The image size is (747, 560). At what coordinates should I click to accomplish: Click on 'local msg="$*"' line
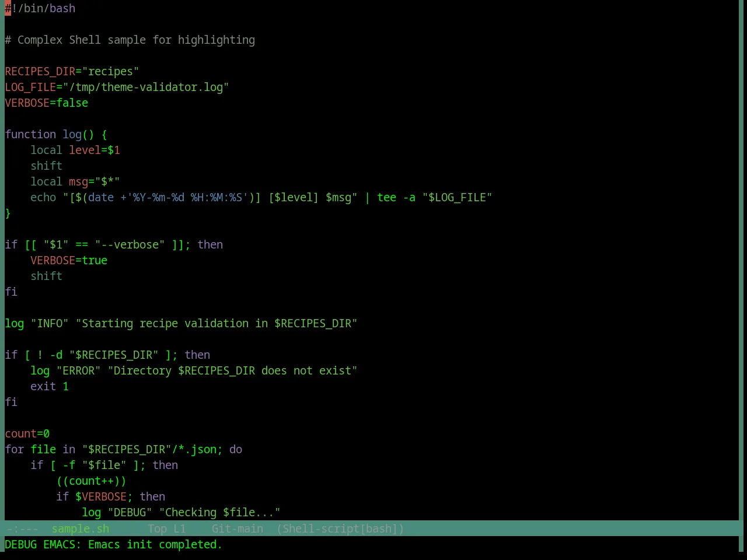pyautogui.click(x=75, y=181)
